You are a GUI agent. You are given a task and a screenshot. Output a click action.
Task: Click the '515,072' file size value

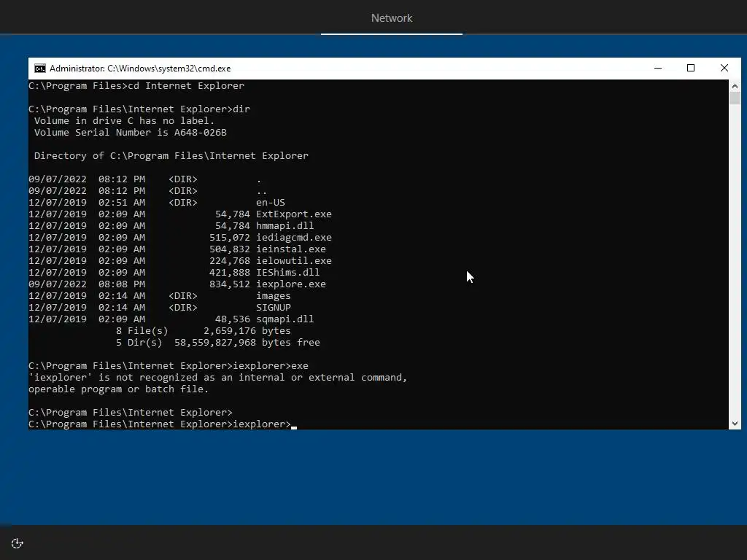(230, 238)
